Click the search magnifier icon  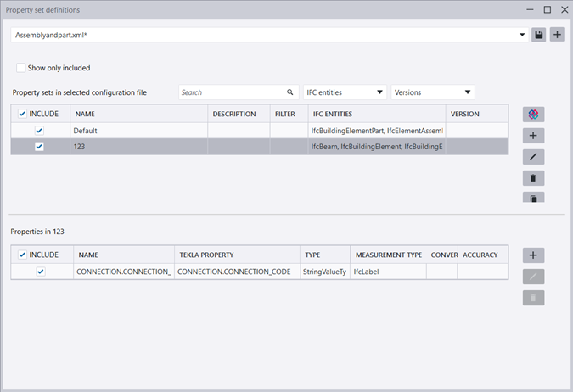[x=289, y=92]
